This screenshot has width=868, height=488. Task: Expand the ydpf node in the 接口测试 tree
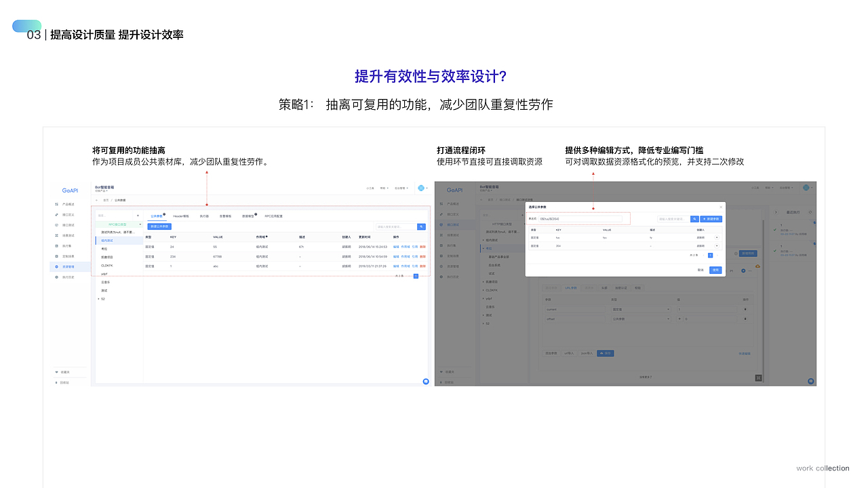point(483,298)
